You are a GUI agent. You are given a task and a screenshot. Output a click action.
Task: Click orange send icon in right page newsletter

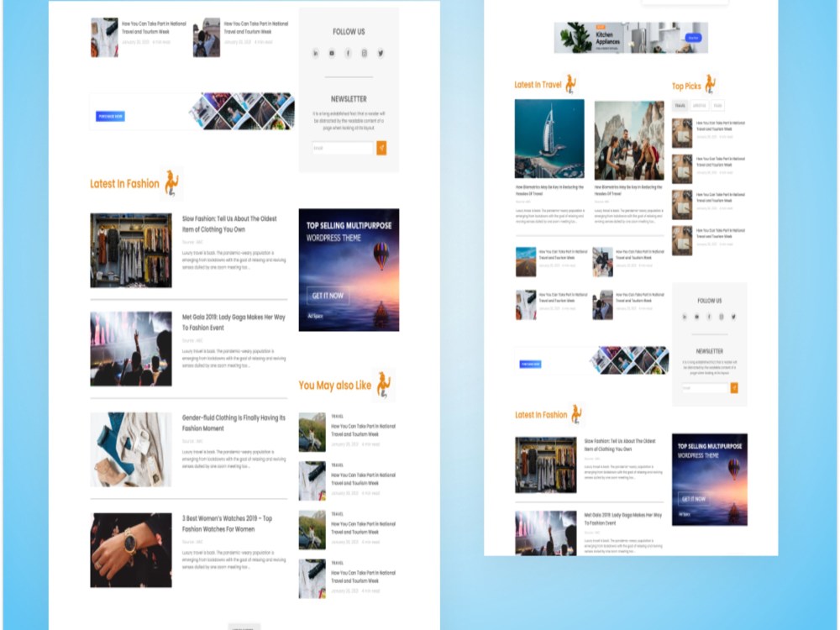(734, 388)
